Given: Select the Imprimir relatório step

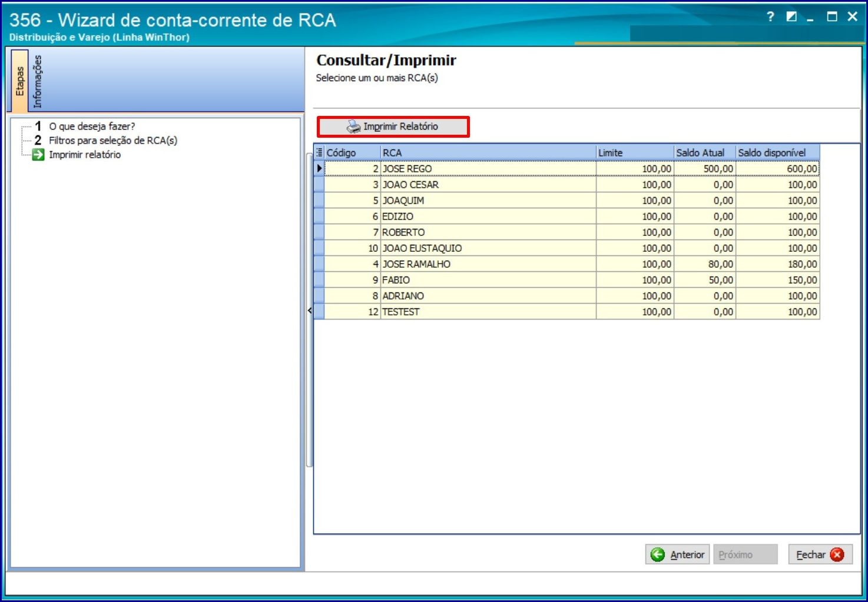Looking at the screenshot, I should (x=85, y=155).
